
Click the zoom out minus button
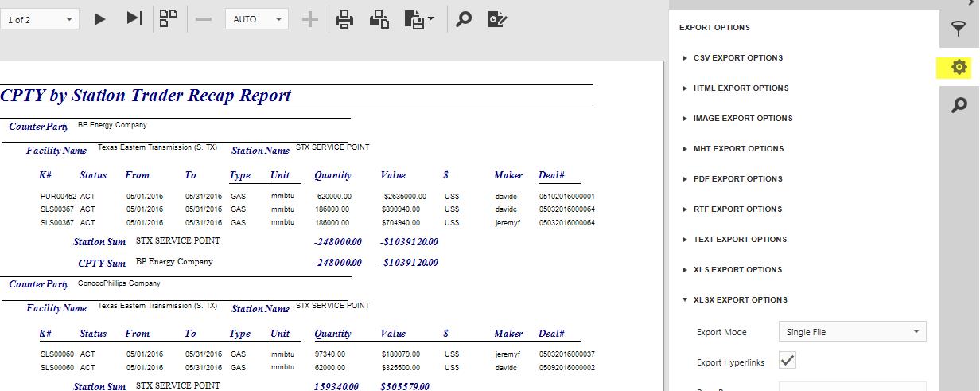pyautogui.click(x=204, y=19)
